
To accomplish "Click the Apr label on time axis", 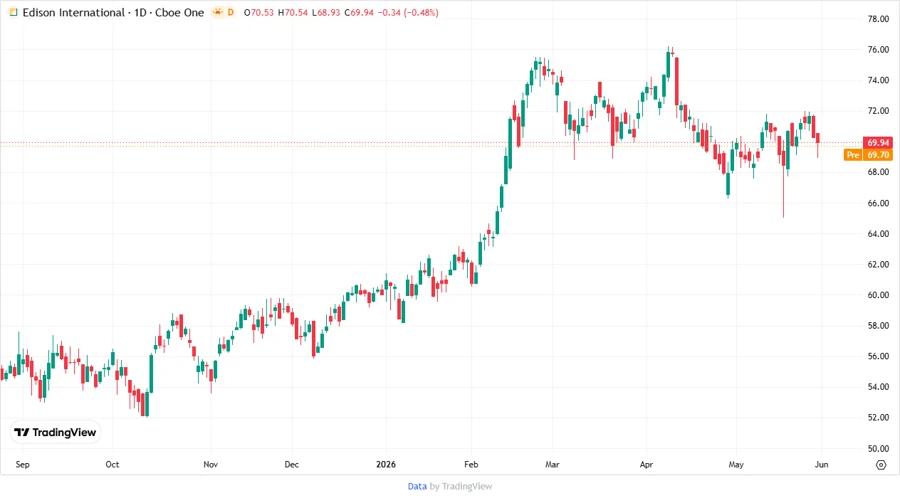I will point(646,464).
